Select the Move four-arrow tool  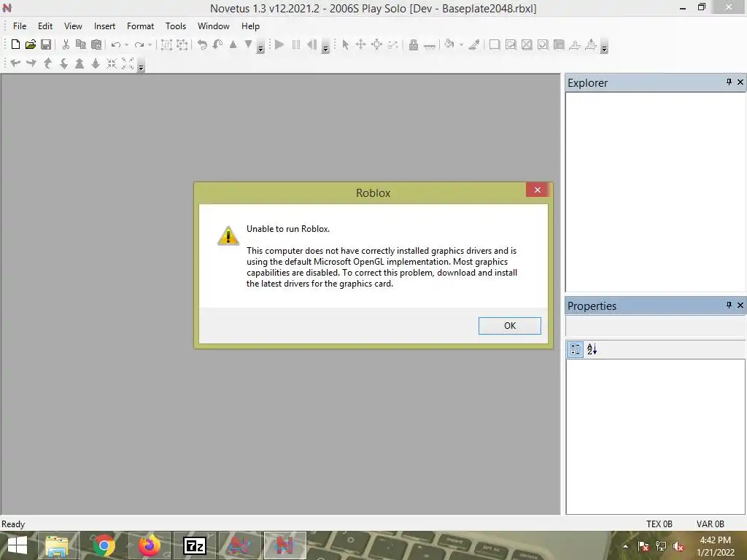coord(360,44)
